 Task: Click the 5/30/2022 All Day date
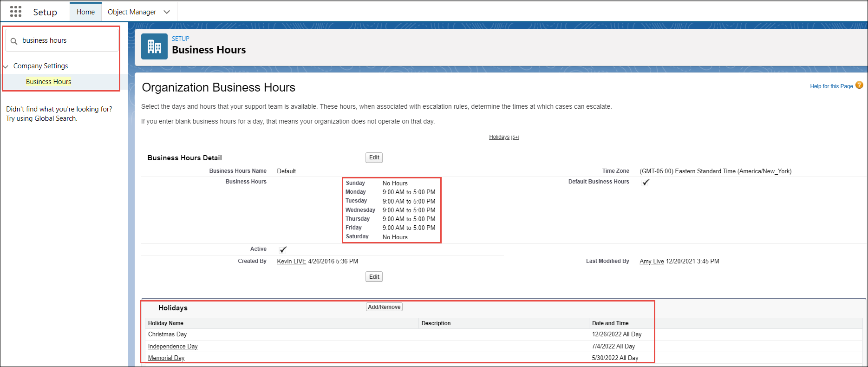tap(615, 358)
